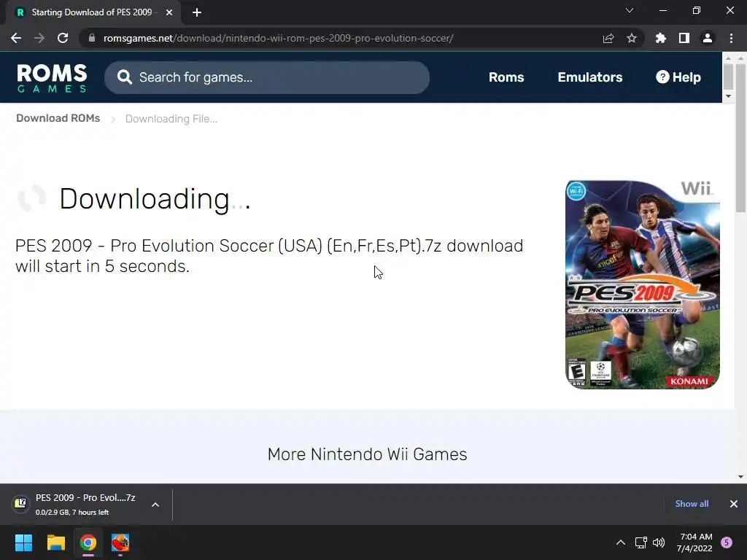Open the network status tray icon
Screen dimensions: 747x560
(640, 542)
